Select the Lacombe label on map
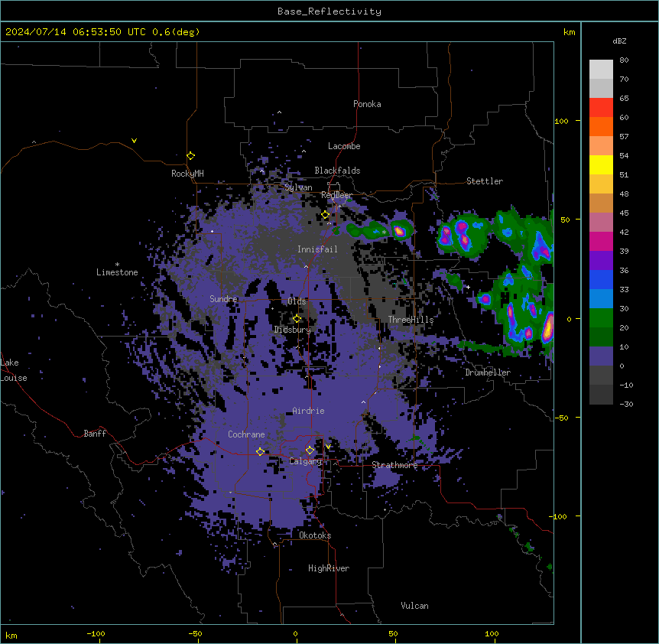The width and height of the screenshot is (659, 644). pyautogui.click(x=344, y=146)
